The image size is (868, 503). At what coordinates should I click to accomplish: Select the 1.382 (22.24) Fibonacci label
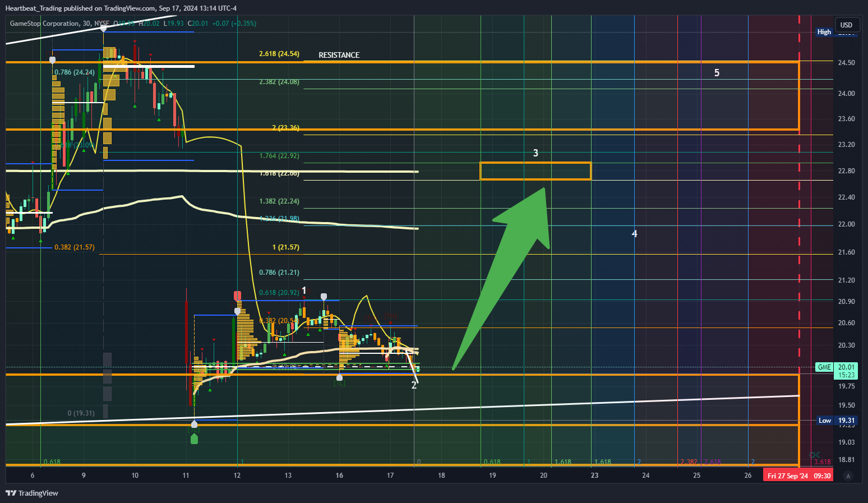click(279, 201)
